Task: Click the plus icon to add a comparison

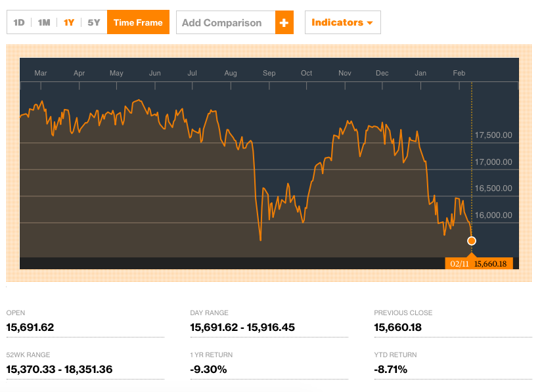Action: click(284, 22)
